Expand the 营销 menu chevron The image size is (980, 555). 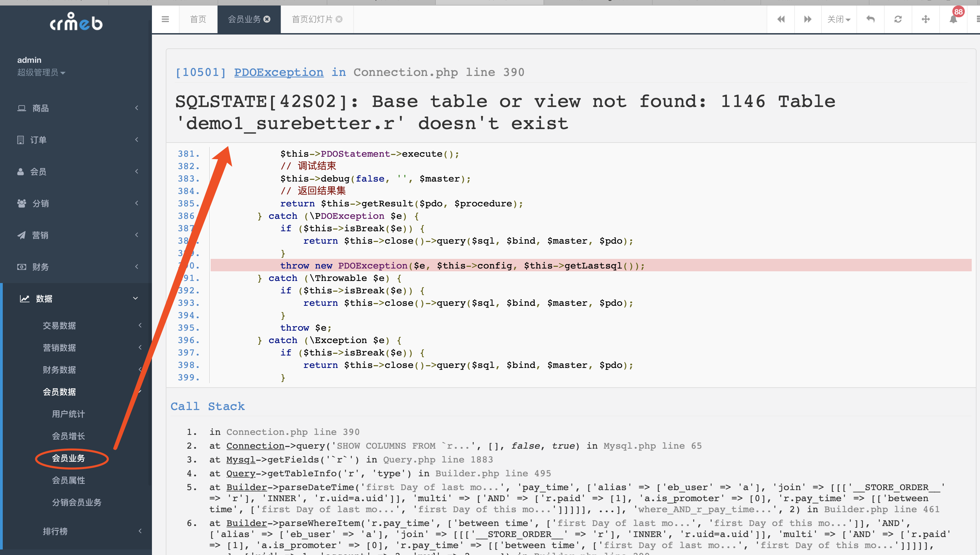(x=136, y=234)
